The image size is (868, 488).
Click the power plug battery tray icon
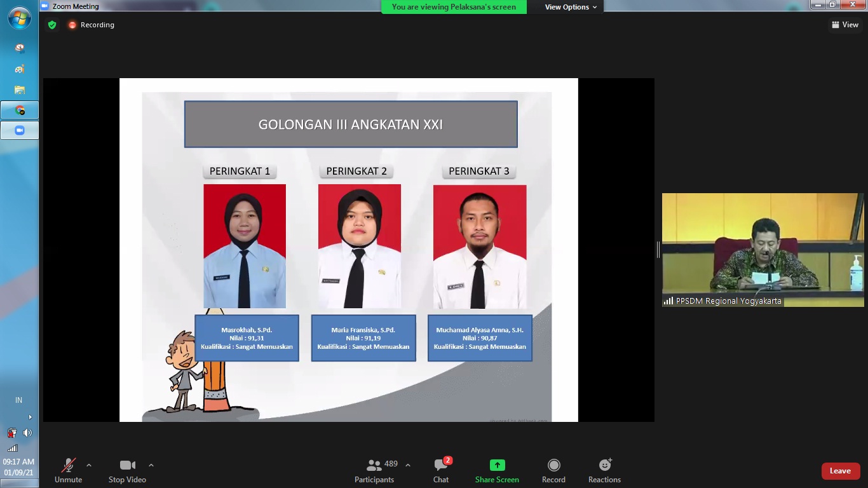11,433
